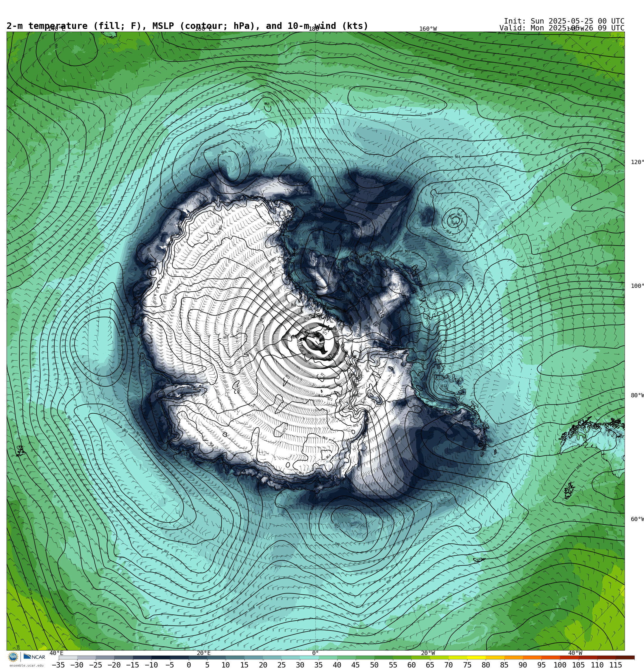This screenshot has width=644, height=669.
Task: Click the '-25' colorbar label
Action: (95, 665)
